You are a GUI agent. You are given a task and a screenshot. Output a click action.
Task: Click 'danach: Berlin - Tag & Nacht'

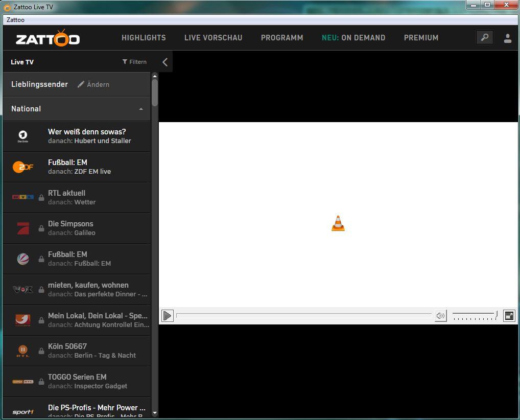[x=92, y=355]
